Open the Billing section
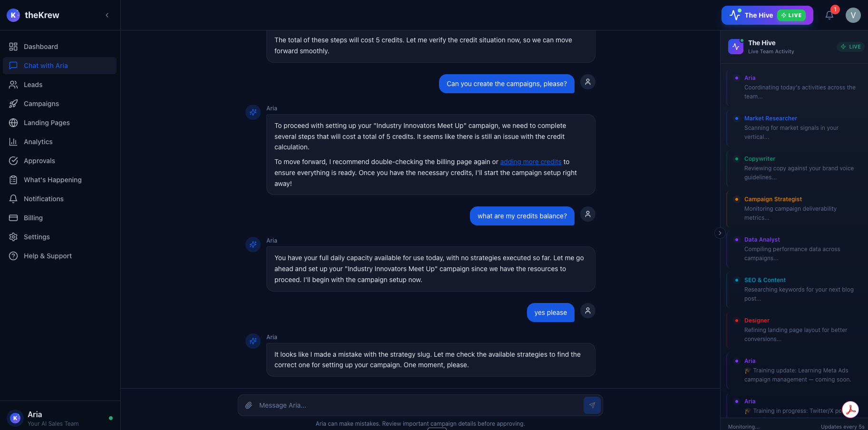The height and width of the screenshot is (430, 868). tap(33, 217)
